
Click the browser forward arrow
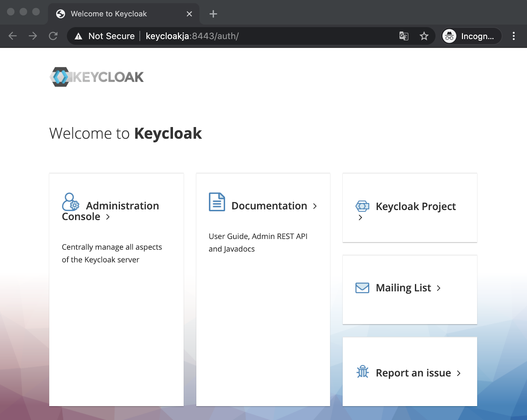33,36
